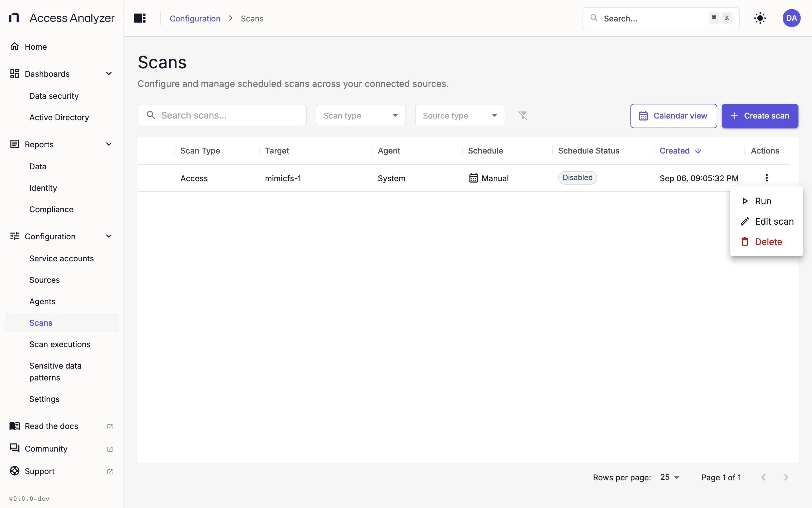Click the global search magnifier icon
The image size is (812, 508).
(594, 18)
